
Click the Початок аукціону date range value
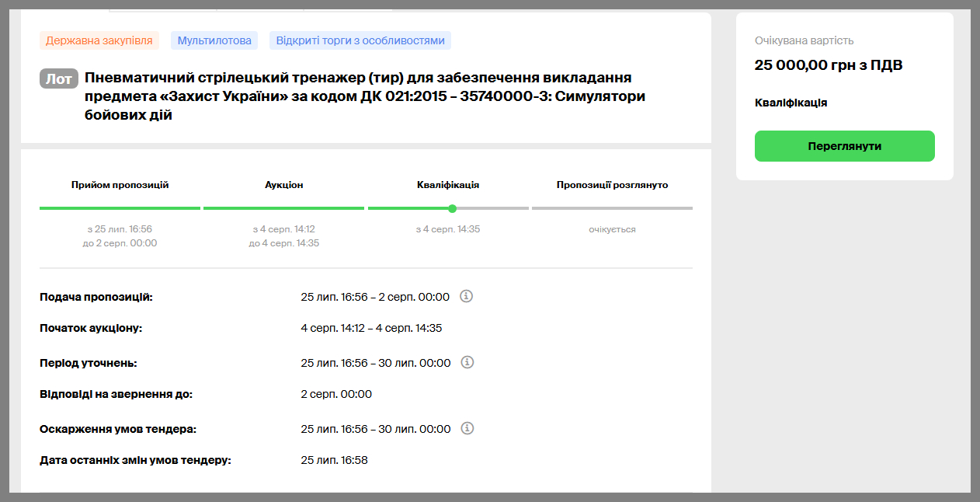click(x=371, y=328)
